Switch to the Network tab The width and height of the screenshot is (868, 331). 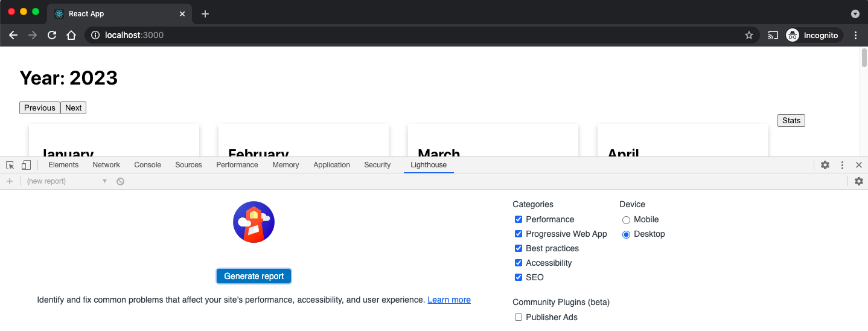(x=106, y=165)
